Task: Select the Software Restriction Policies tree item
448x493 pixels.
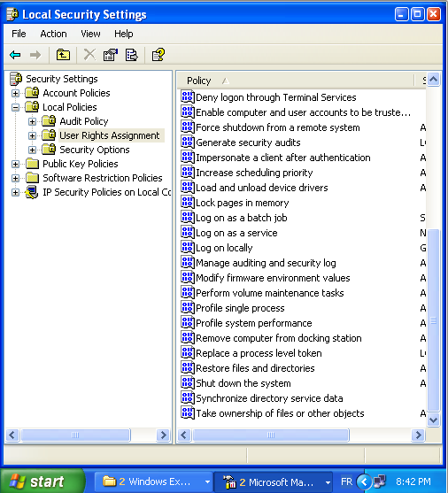Action: [x=103, y=178]
